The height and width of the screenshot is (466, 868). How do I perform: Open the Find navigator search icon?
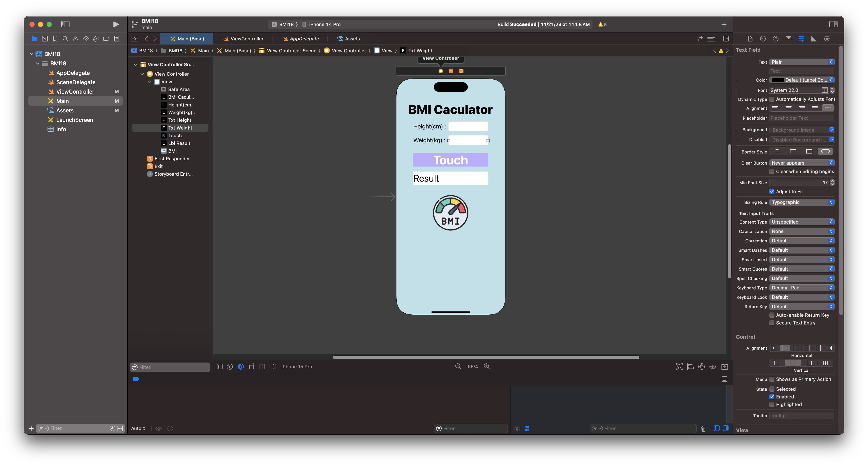pyautogui.click(x=65, y=39)
